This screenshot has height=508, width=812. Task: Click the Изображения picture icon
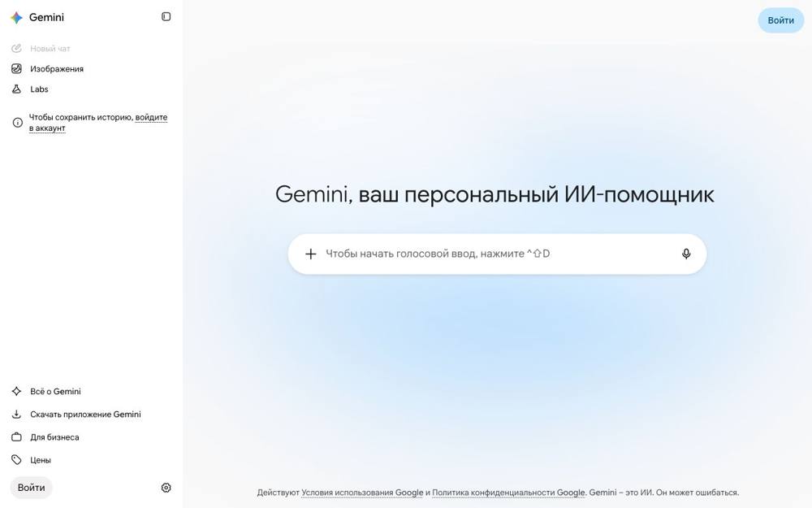(x=16, y=68)
